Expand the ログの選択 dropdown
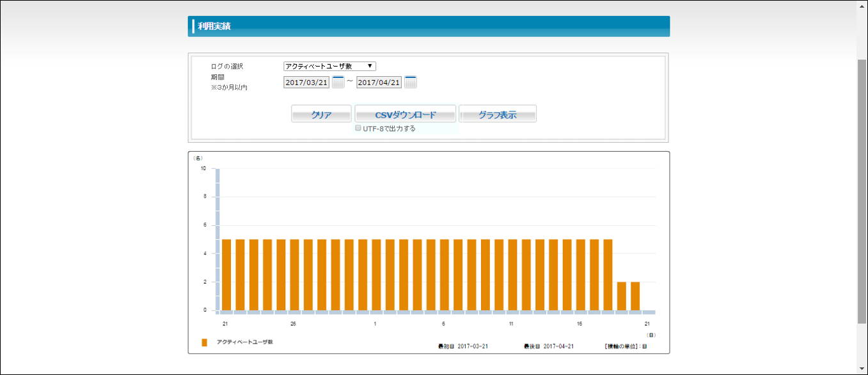This screenshot has width=868, height=375. pyautogui.click(x=329, y=66)
